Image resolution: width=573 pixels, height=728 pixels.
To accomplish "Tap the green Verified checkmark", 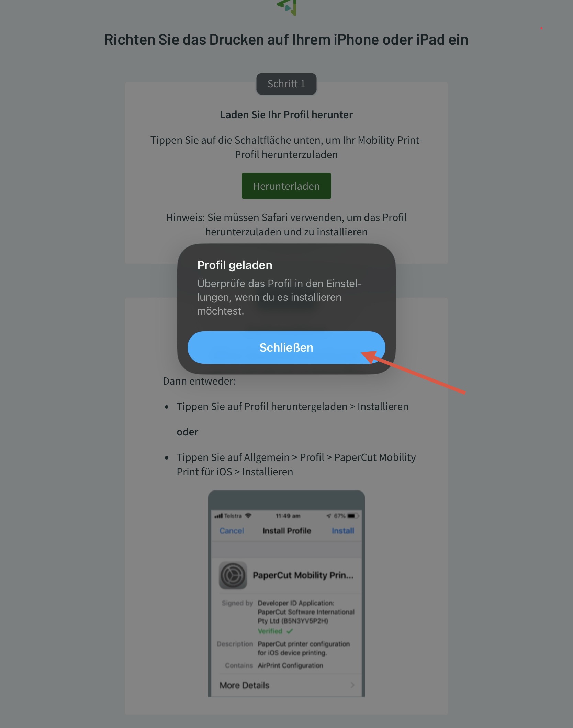I will tap(290, 631).
